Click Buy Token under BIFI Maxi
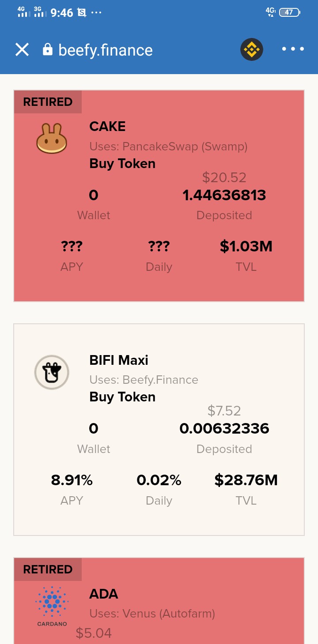Screen dimensions: 318x644 tap(122, 397)
